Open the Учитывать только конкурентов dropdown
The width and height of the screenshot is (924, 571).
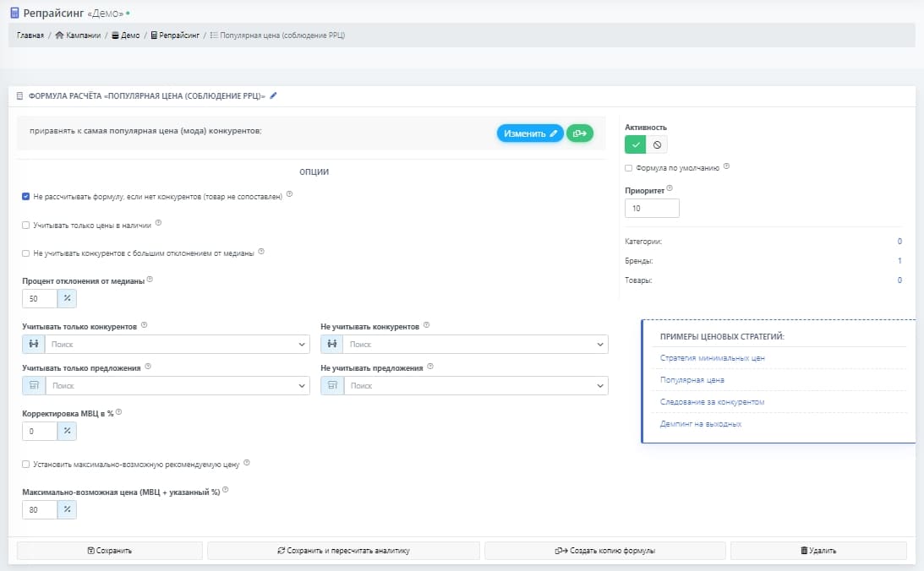[x=178, y=345]
